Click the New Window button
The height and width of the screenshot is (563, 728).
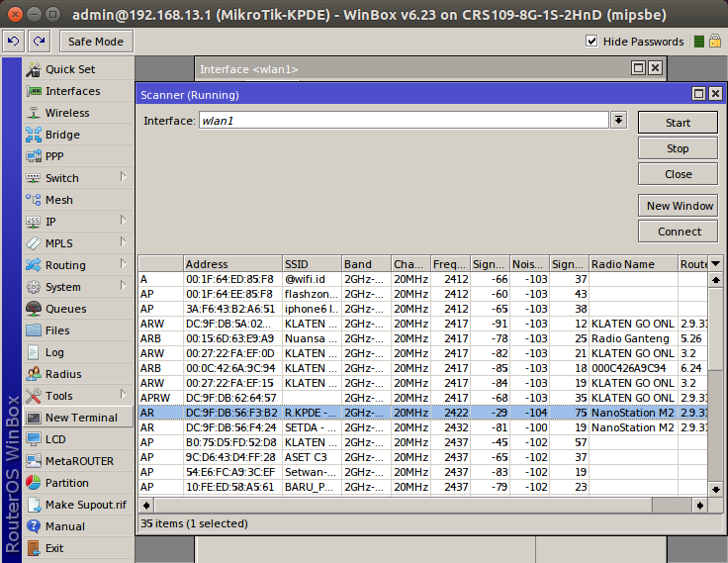678,206
